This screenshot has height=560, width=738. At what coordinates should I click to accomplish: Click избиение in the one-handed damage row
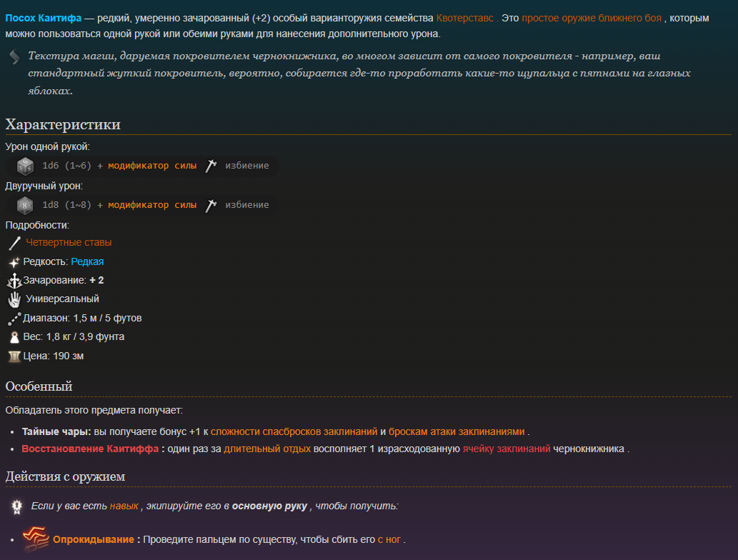(247, 166)
